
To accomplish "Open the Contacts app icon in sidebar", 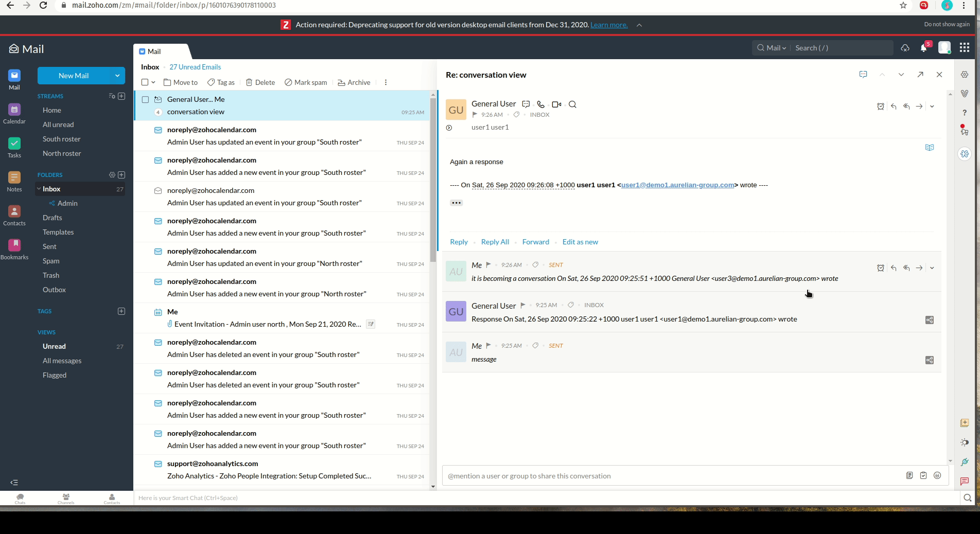I will coord(14,216).
